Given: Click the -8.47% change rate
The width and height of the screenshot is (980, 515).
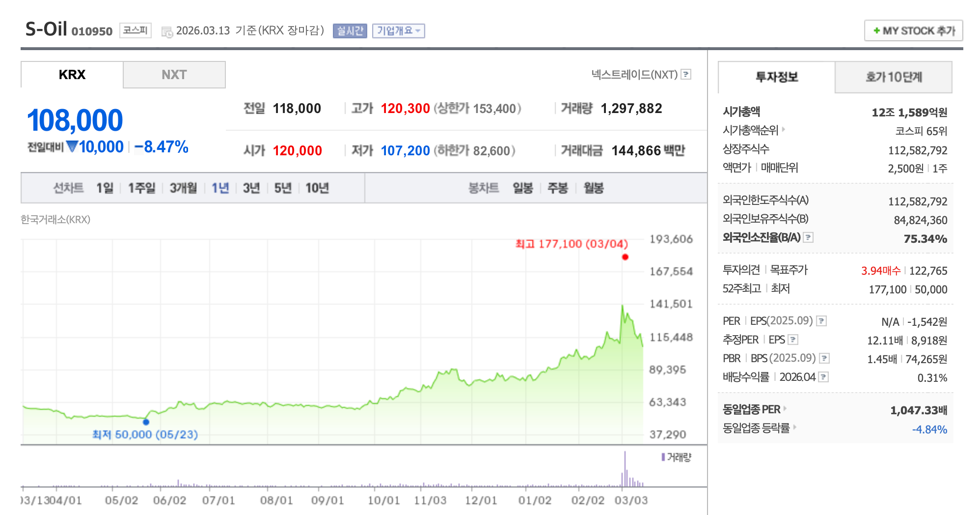Looking at the screenshot, I should [162, 147].
